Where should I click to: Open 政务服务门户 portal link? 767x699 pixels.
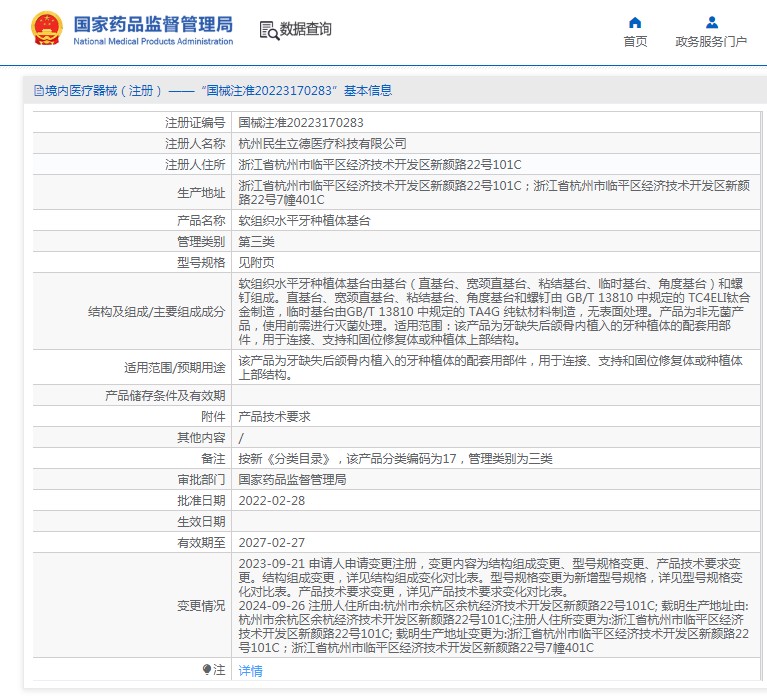coord(711,42)
